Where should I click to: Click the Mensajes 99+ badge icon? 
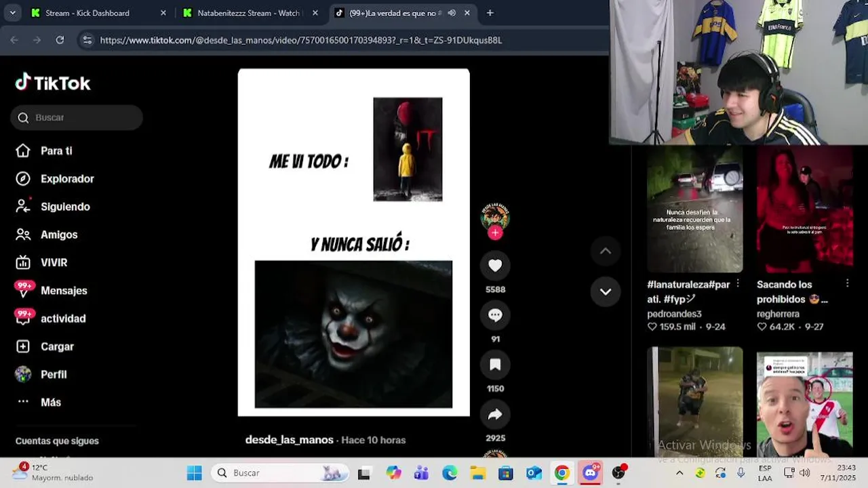pos(24,289)
